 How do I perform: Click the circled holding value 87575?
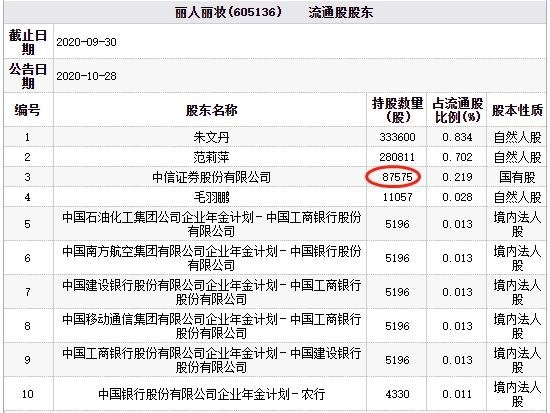tap(397, 177)
